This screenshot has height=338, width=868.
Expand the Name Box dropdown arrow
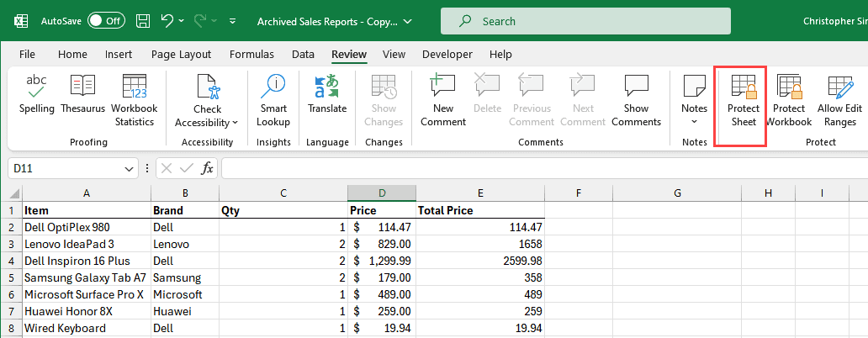point(129,169)
